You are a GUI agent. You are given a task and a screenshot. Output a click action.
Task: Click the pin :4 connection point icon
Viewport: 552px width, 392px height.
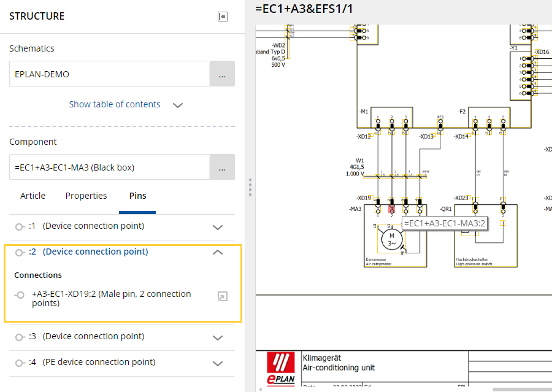[20, 363]
